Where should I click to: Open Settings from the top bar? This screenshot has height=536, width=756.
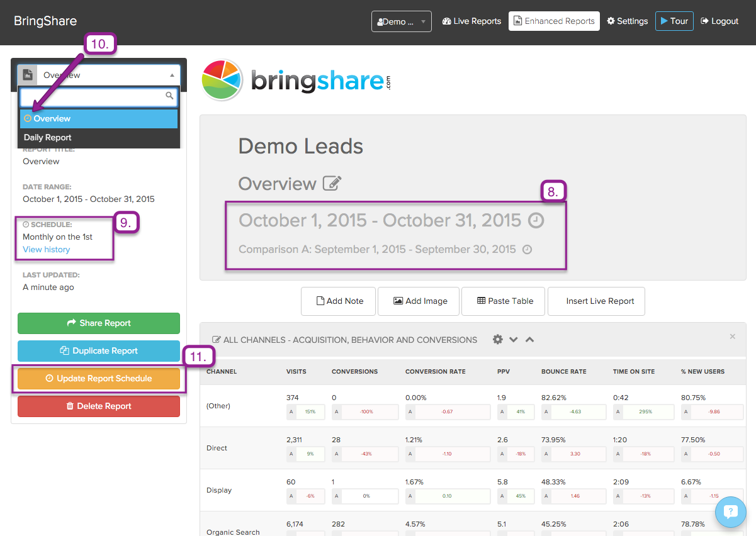click(627, 21)
